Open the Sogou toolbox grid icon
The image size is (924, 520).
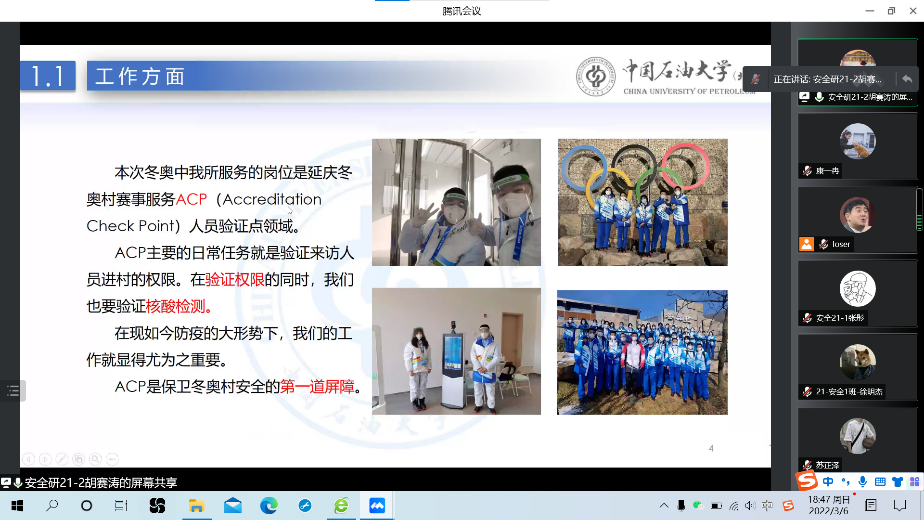[x=912, y=482]
